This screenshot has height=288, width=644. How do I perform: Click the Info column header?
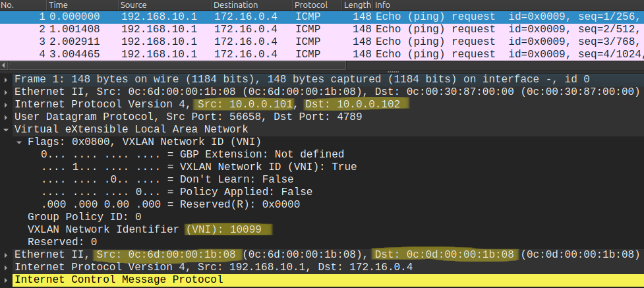click(x=508, y=5)
